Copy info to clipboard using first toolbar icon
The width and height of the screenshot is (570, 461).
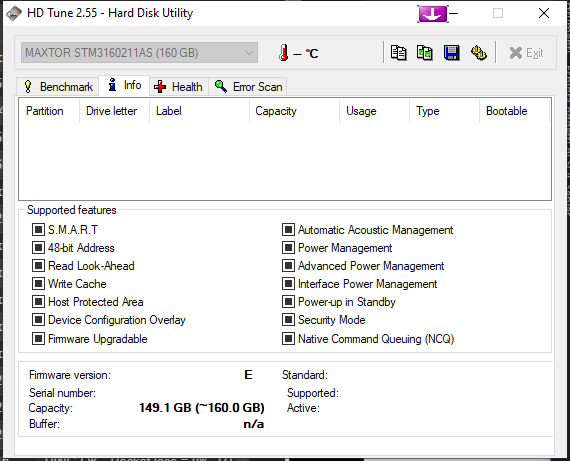click(398, 53)
